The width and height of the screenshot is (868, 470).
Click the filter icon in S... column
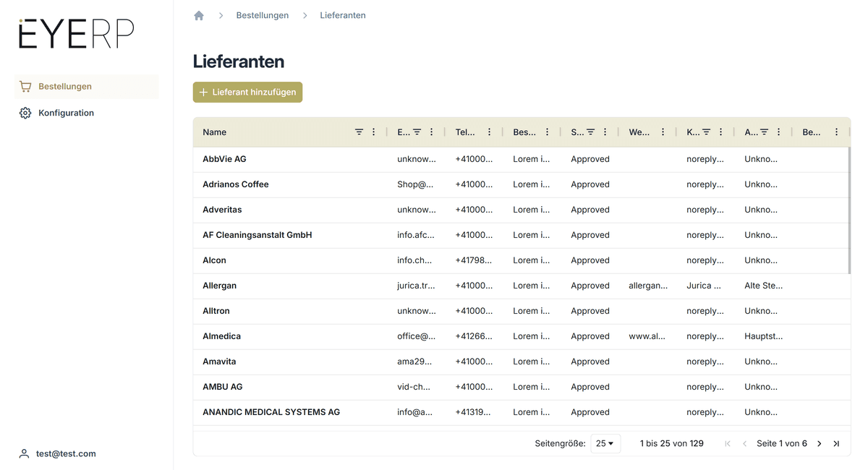590,132
